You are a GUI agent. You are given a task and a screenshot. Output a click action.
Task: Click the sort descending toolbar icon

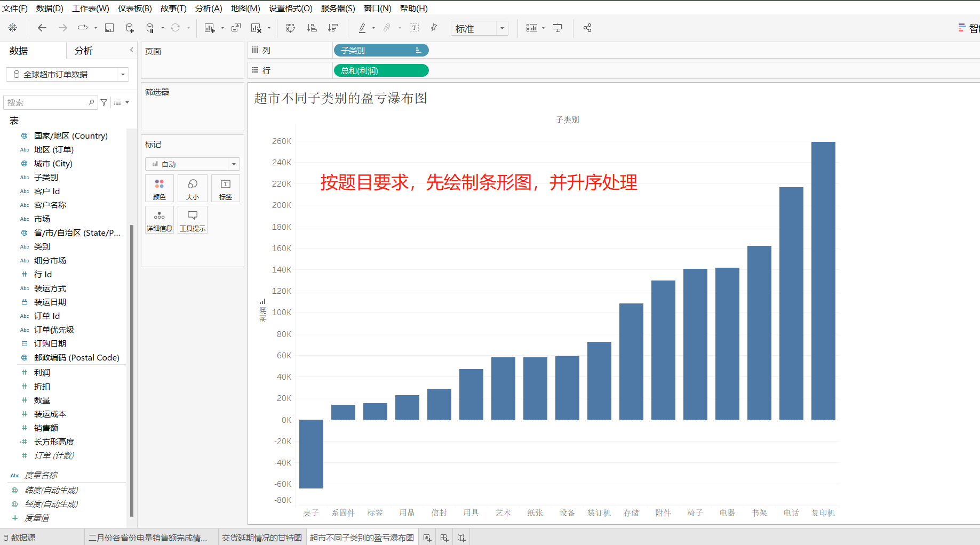(333, 28)
